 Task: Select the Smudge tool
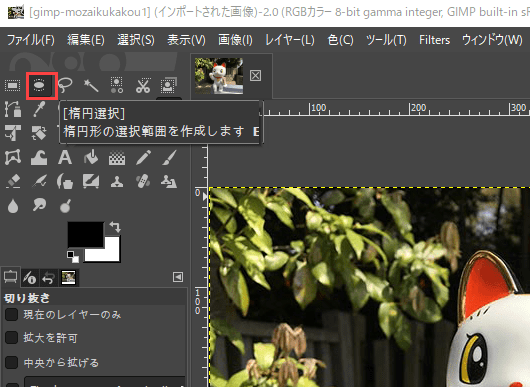(x=39, y=205)
